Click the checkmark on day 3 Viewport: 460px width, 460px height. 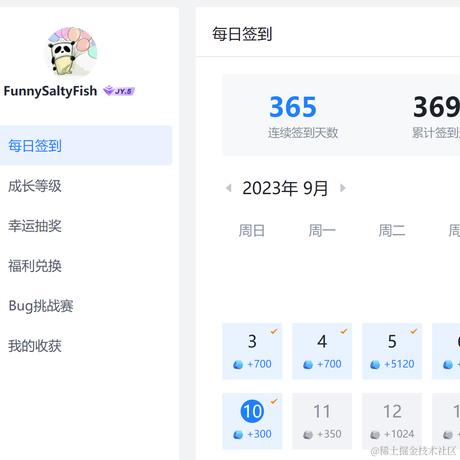tap(274, 331)
